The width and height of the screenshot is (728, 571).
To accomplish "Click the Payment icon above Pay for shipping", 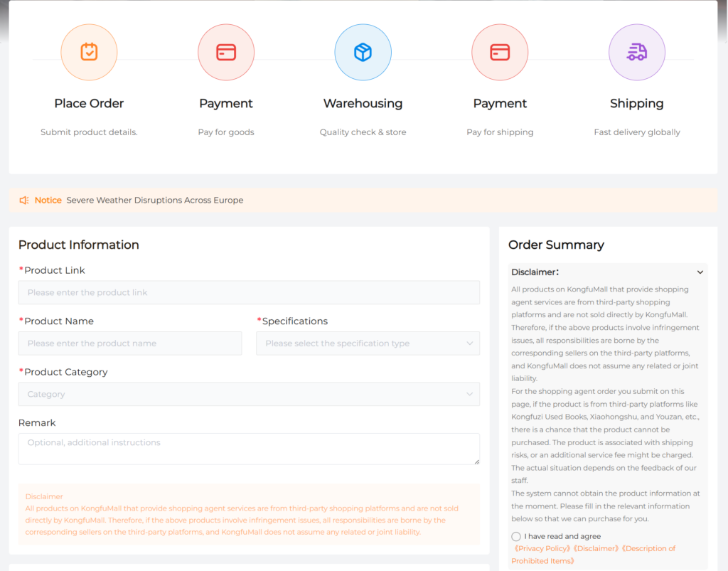I will [x=500, y=53].
